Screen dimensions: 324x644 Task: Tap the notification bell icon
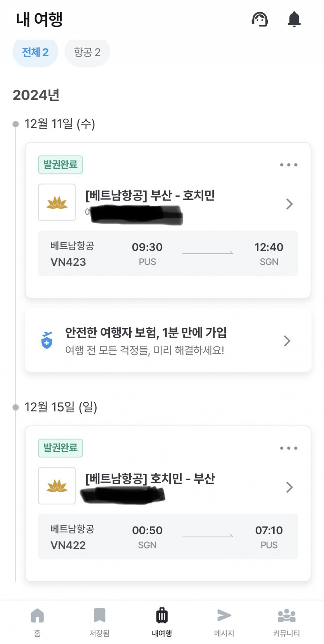(294, 19)
